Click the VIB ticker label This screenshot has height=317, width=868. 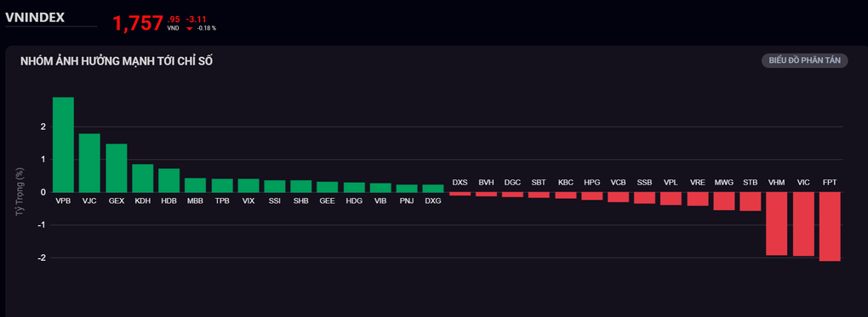pyautogui.click(x=380, y=201)
